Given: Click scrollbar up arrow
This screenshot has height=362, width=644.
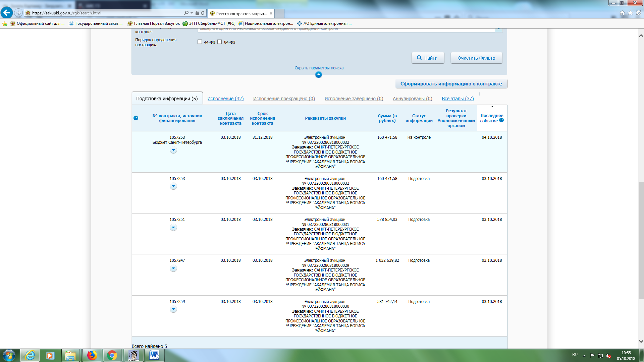Looking at the screenshot, I should coord(641,36).
